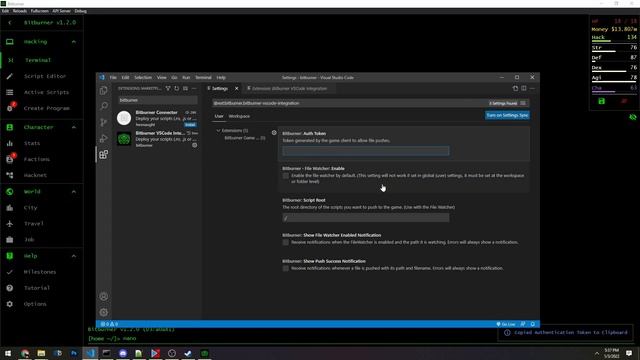Open Steam from the taskbar
The height and width of the screenshot is (360, 640).
pos(188,353)
